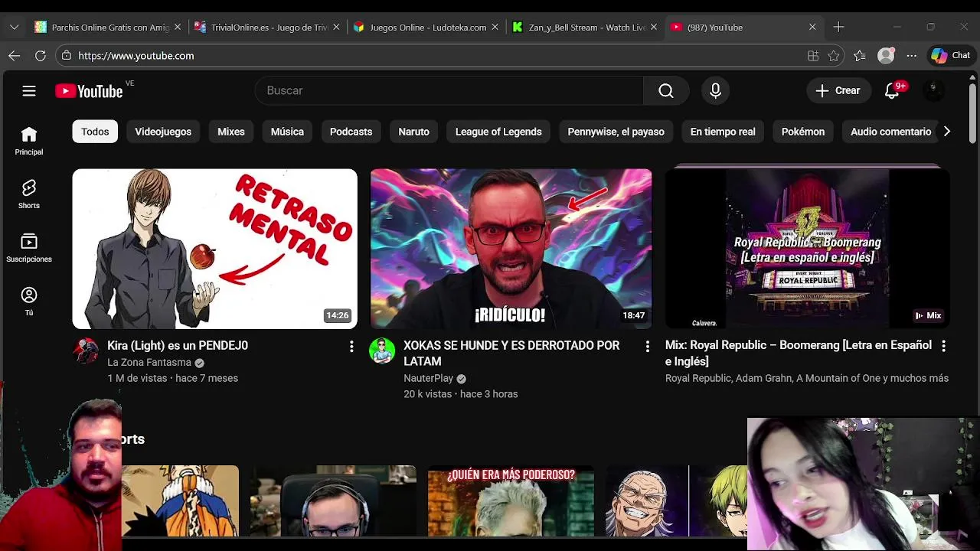980x551 pixels.
Task: Play the ¡RIDÍCULO! thumbnail video
Action: 511,249
